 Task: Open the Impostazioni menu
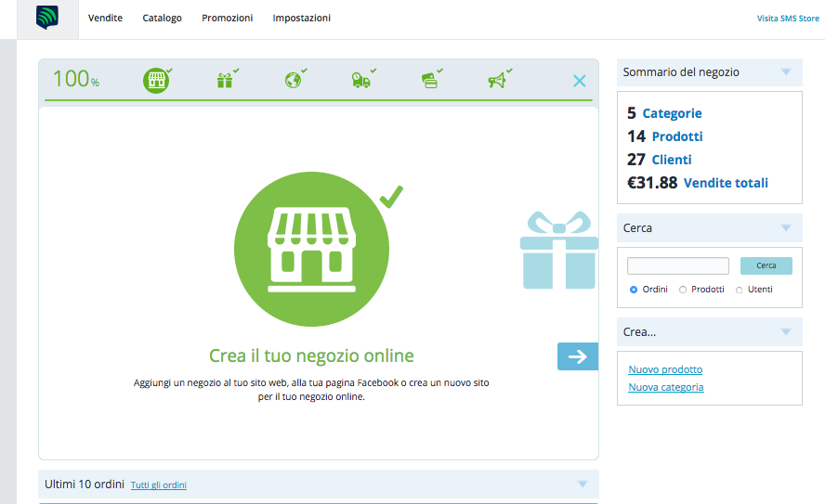(x=302, y=18)
